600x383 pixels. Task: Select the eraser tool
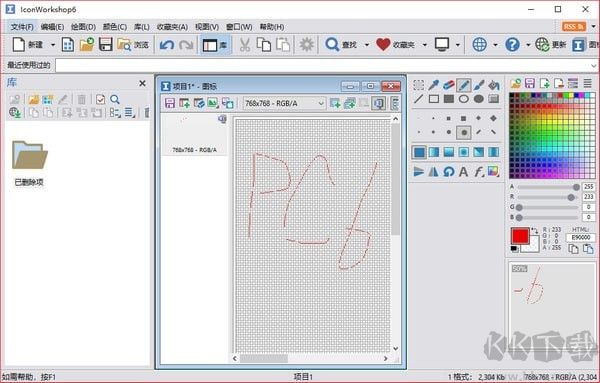448,85
